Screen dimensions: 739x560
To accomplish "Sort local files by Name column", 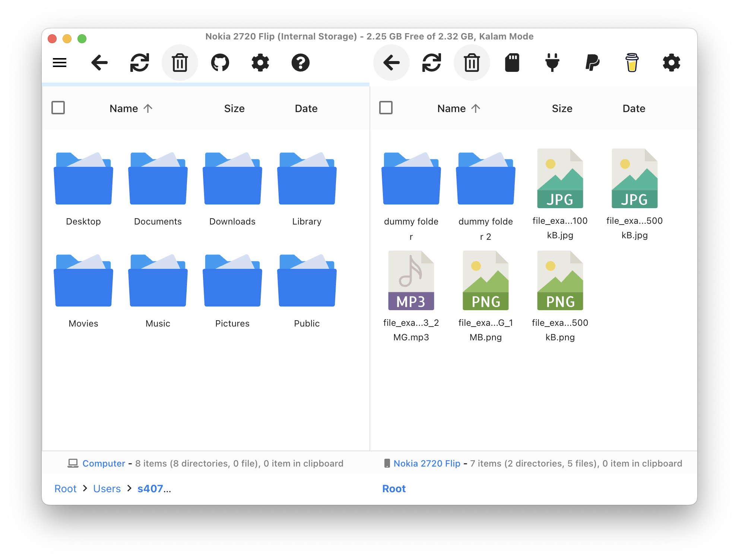I will 124,108.
